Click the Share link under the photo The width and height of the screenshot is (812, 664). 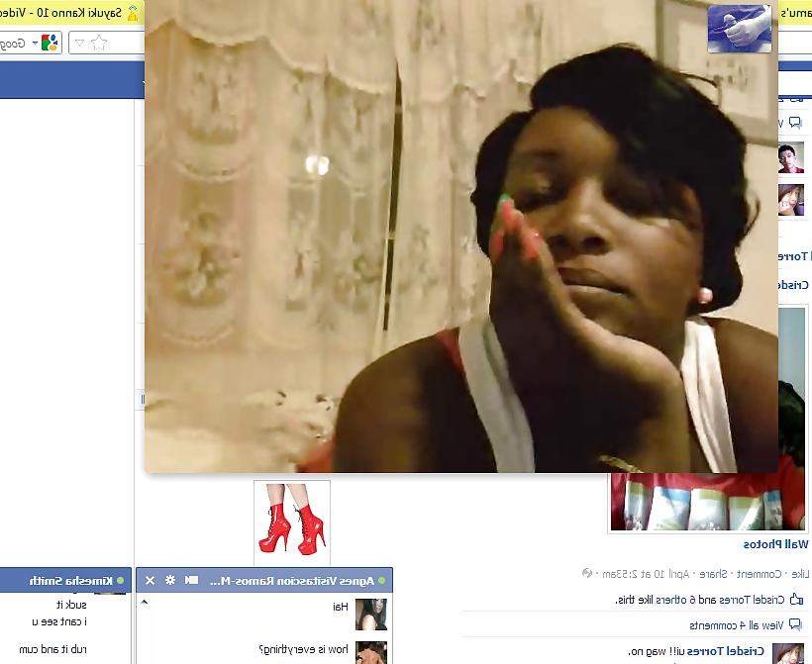tap(713, 574)
